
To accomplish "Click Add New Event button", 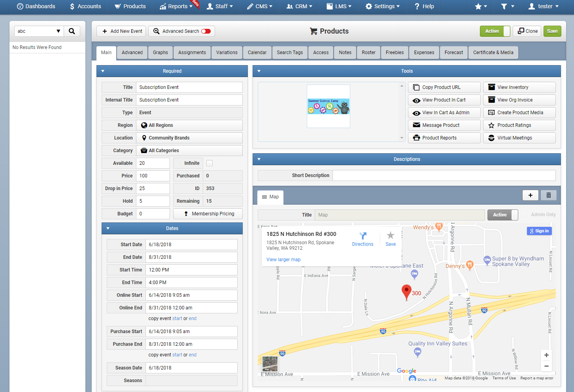I will [121, 31].
